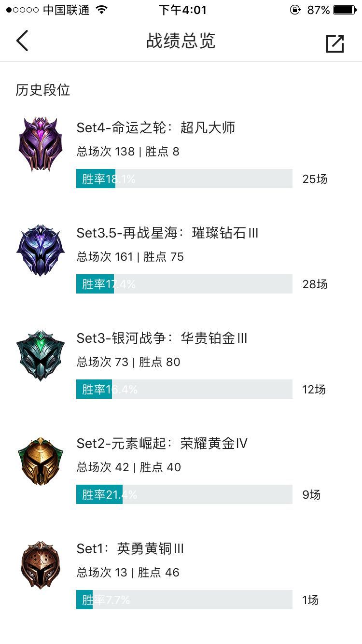Screen dimensions: 362x644
Task: Tap the Wi-Fi signal icon
Action: pos(101,10)
